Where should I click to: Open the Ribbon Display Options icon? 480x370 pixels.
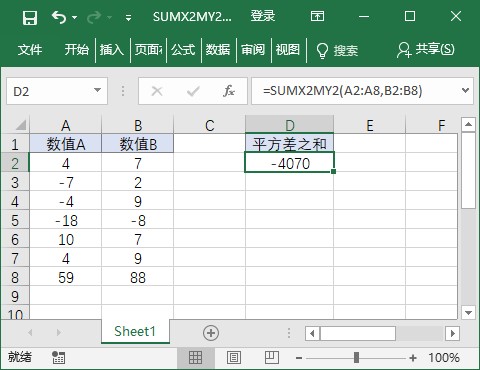317,16
